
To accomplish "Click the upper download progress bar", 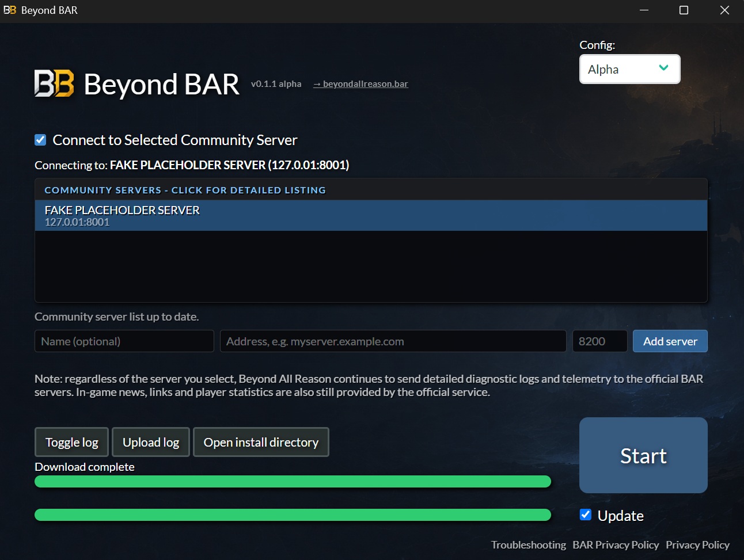I will click(293, 482).
